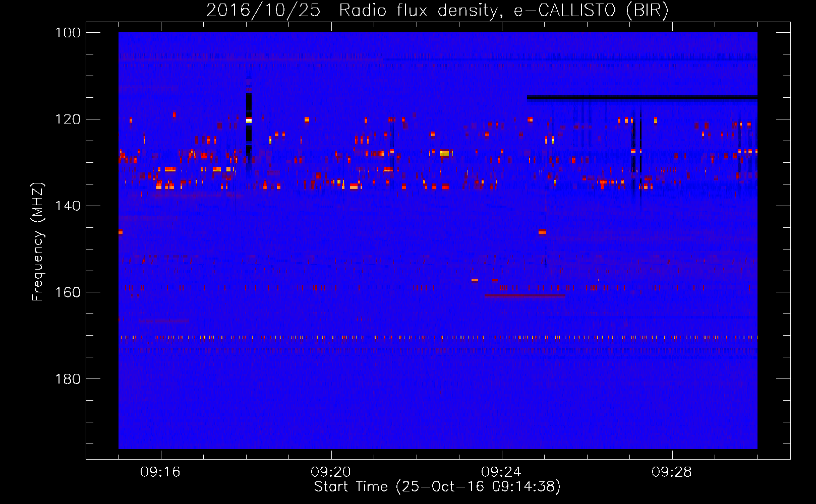The width and height of the screenshot is (816, 504).
Task: Click the 180 frequency tick label
Action: coord(68,379)
